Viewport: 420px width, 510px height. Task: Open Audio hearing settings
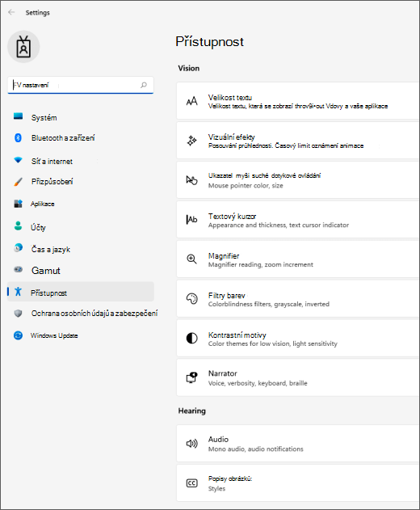298,444
